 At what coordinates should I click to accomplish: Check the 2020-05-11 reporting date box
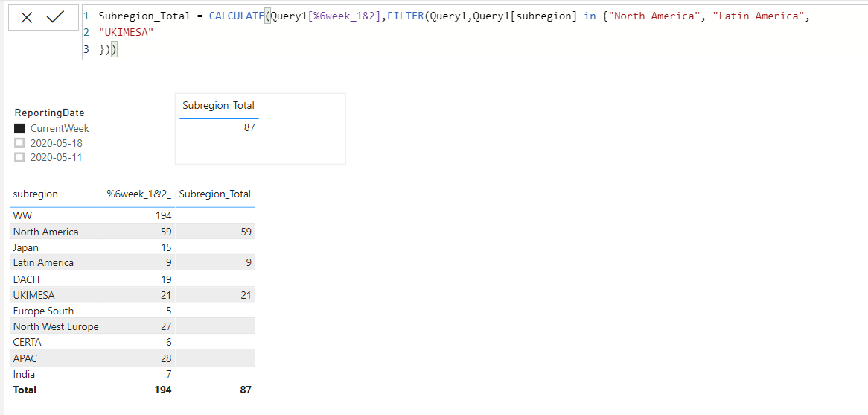(x=19, y=157)
